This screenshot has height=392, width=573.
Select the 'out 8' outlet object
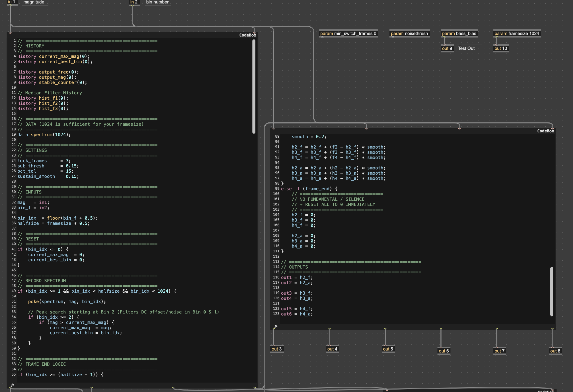(x=555, y=351)
